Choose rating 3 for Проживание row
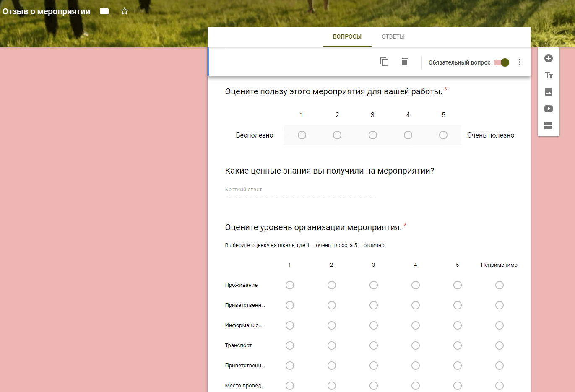The height and width of the screenshot is (392, 575). (373, 285)
